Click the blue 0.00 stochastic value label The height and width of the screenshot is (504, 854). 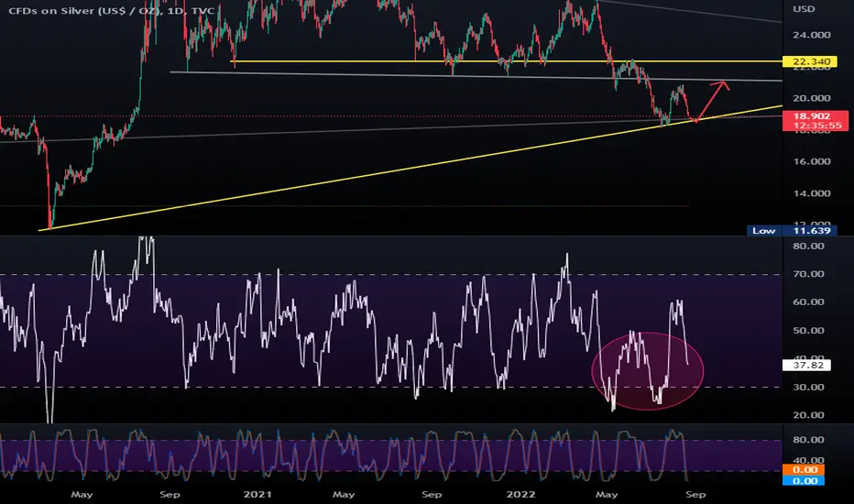[805, 480]
